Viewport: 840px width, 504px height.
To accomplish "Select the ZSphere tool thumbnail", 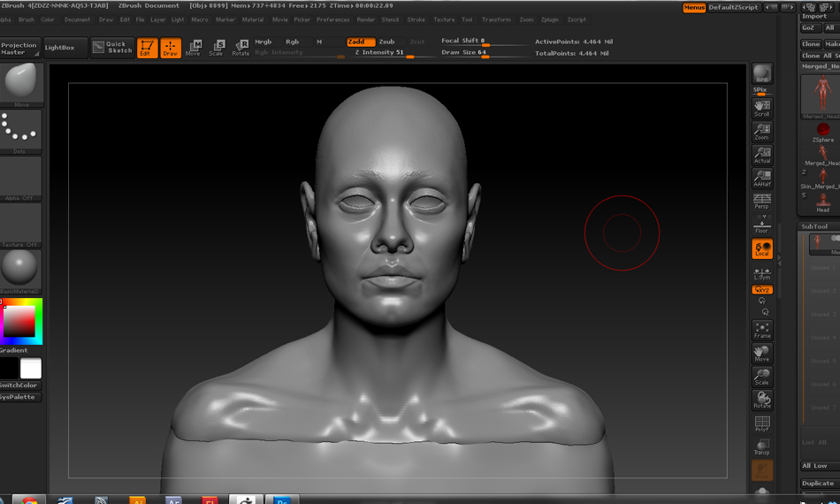I will 823,133.
